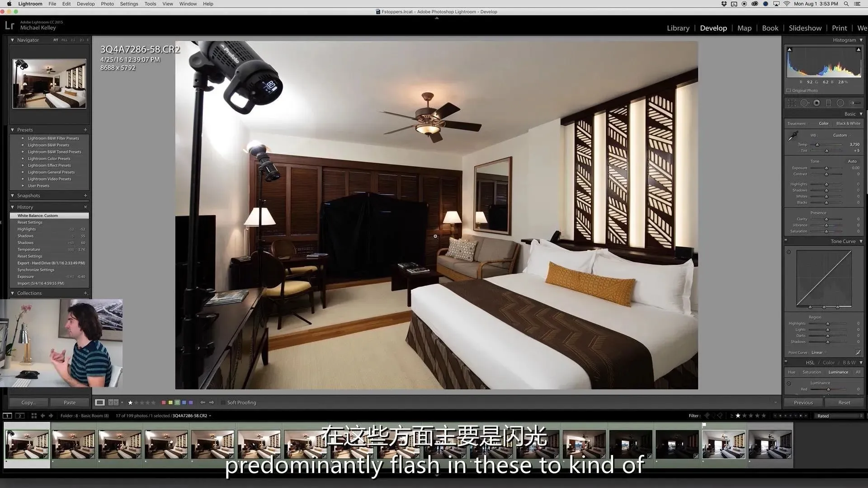This screenshot has height=488, width=868.
Task: Click the Copy... button
Action: [28, 403]
